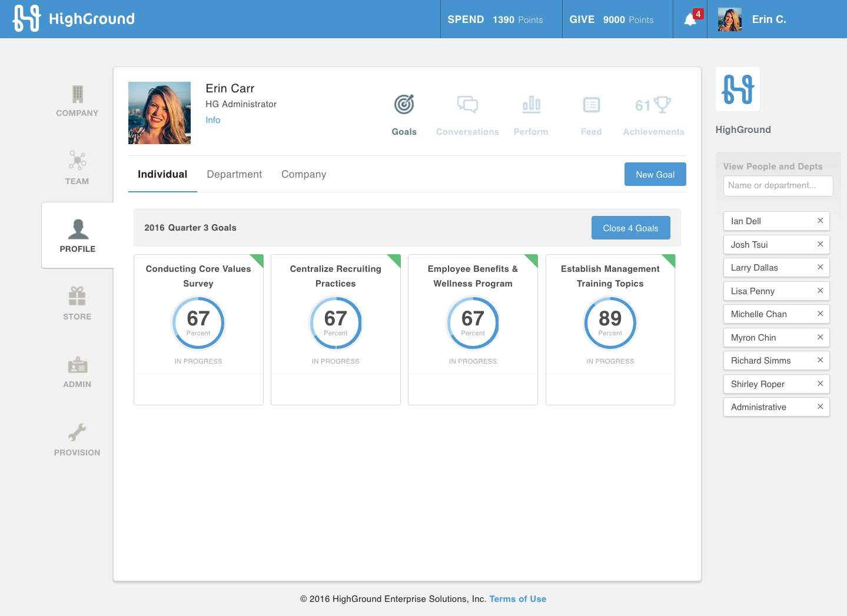Remove Josh Tsui from the list
847x616 pixels.
click(x=820, y=244)
